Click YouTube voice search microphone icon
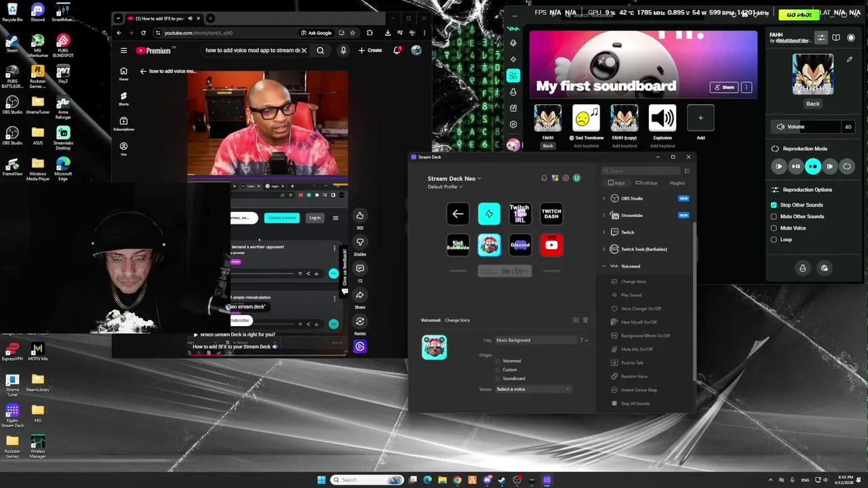 (343, 50)
